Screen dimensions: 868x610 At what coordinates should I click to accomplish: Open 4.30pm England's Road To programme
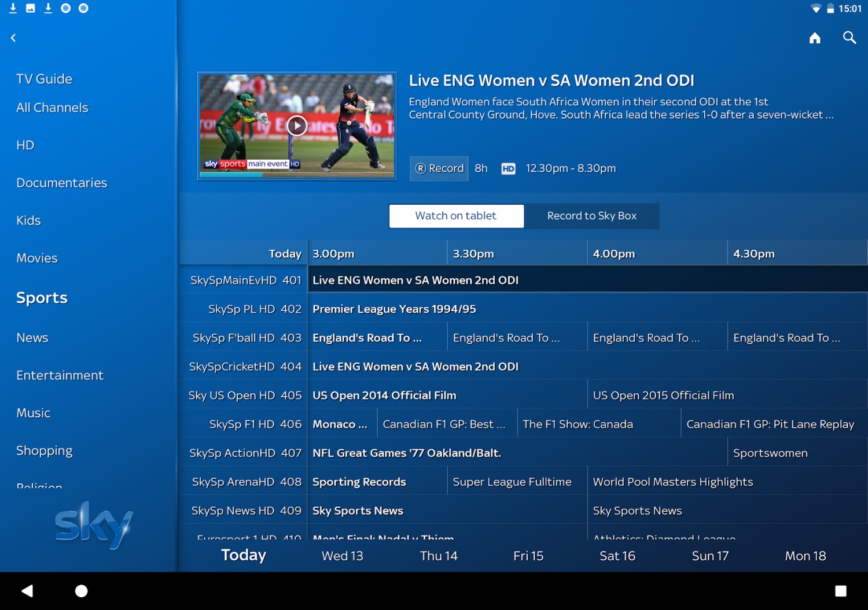(798, 338)
